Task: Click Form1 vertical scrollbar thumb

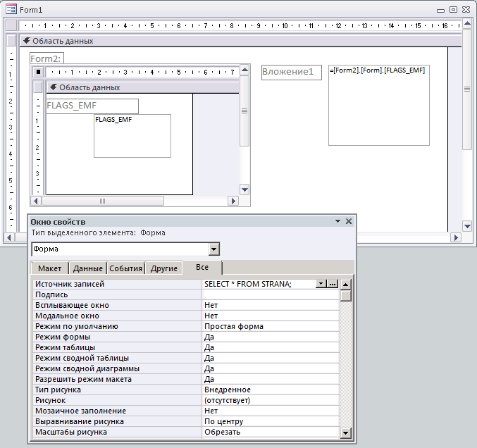Action: pos(467,89)
